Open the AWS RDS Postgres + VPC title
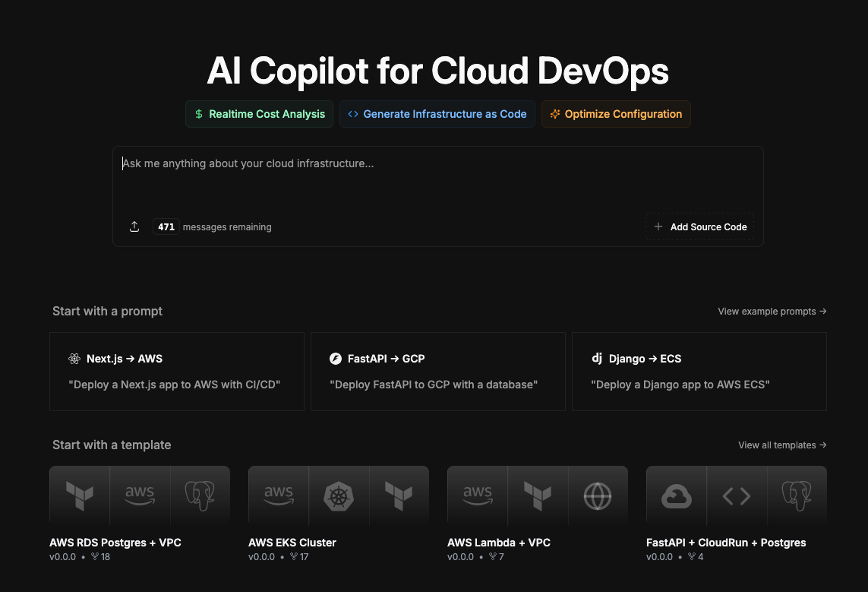This screenshot has height=592, width=868. coord(115,543)
